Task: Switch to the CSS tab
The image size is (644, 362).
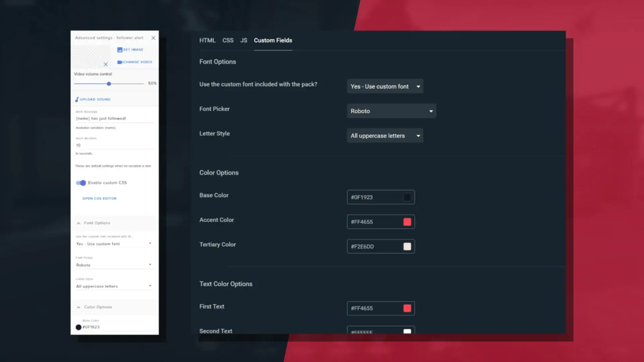Action: click(228, 40)
